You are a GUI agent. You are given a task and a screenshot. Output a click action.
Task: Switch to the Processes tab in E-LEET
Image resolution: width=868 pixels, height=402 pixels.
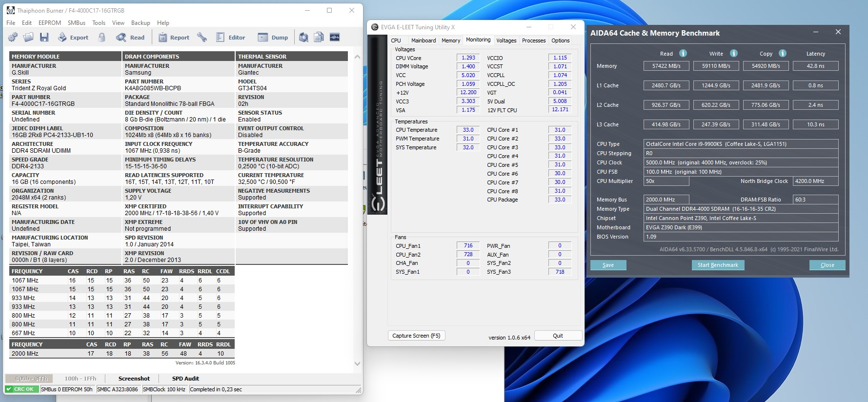(534, 40)
